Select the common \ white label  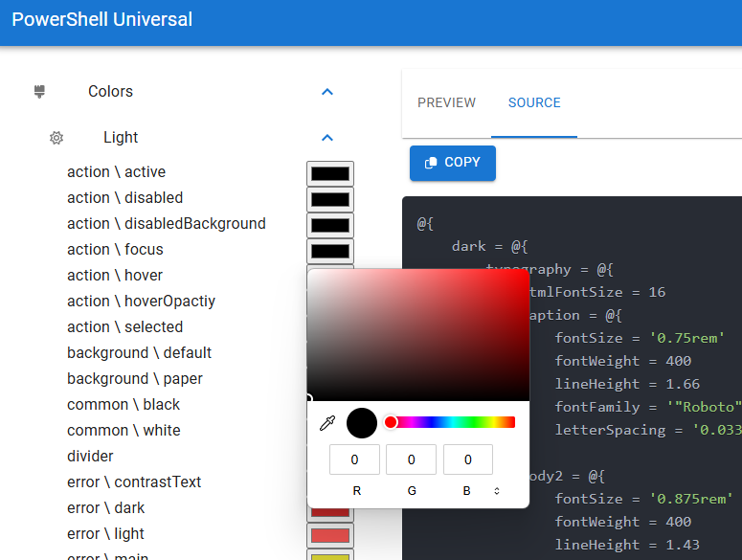click(124, 431)
